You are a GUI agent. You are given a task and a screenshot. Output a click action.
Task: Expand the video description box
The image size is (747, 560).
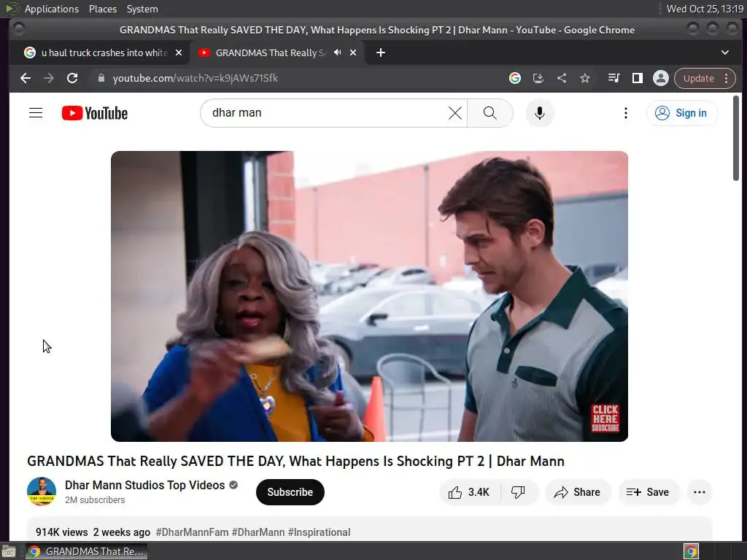369,529
